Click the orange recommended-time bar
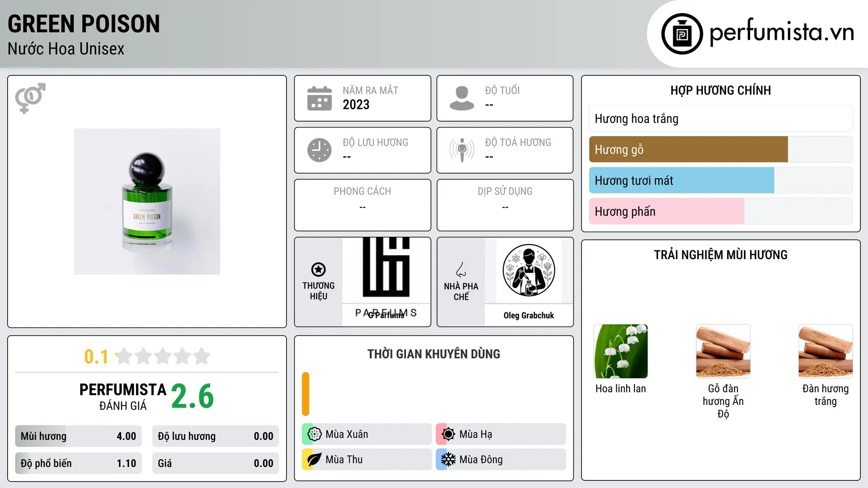The height and width of the screenshot is (488, 868). click(x=306, y=394)
